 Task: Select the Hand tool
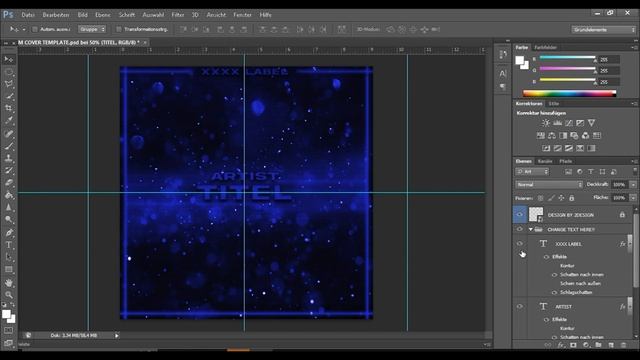coord(9,282)
